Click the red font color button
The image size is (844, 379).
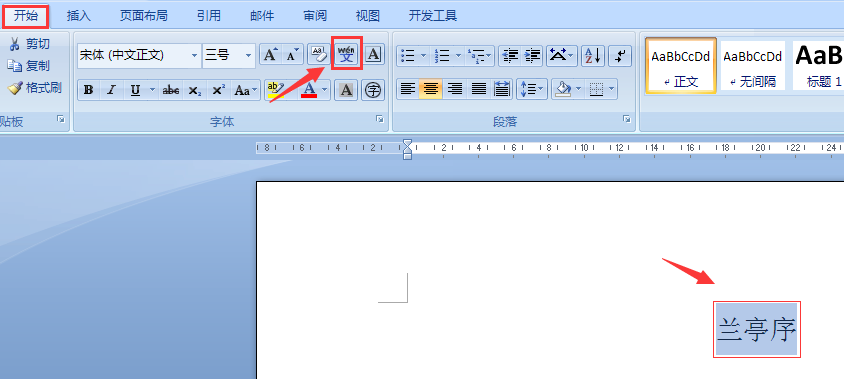309,90
